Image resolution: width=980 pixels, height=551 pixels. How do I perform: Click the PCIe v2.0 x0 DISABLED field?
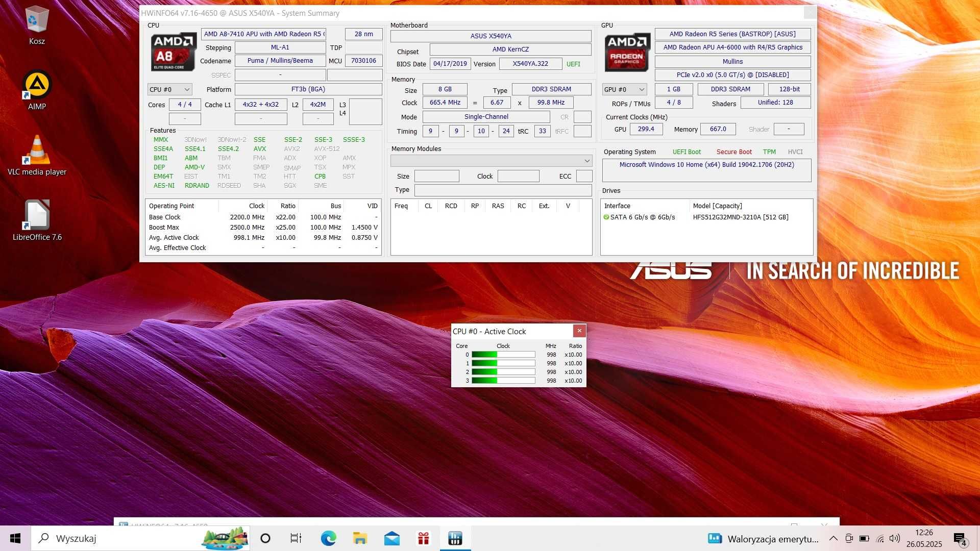point(732,75)
